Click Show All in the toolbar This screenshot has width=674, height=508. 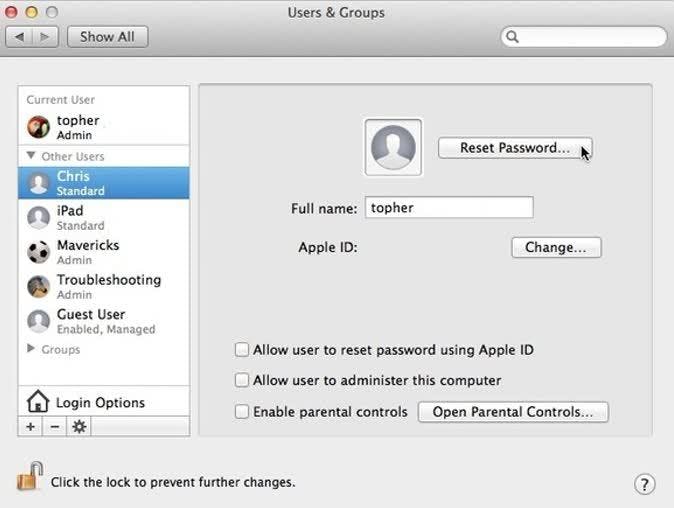click(x=107, y=37)
